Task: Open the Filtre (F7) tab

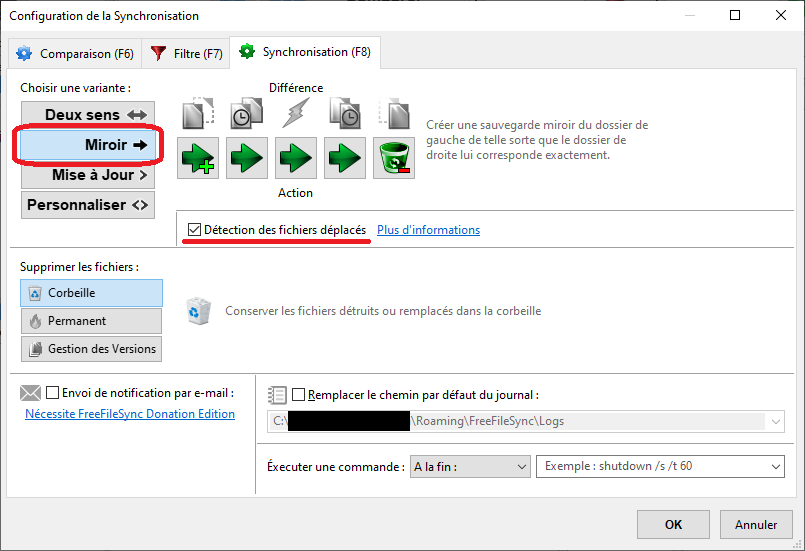Action: [186, 53]
